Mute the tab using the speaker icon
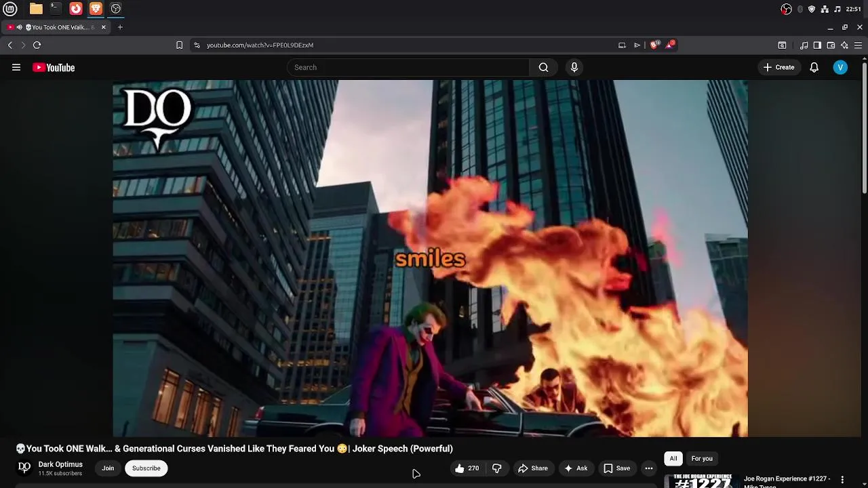Image resolution: width=868 pixels, height=488 pixels. pos(20,27)
